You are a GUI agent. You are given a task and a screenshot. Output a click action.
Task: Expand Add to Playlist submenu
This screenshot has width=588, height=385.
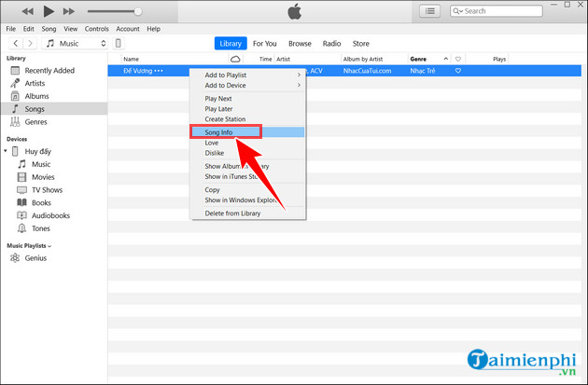click(x=248, y=75)
